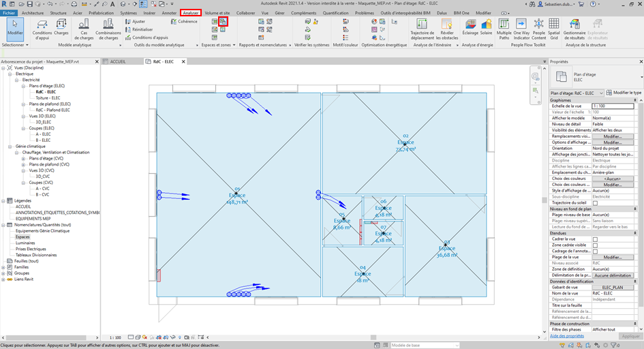Enable the Trajectoire du soleil checkbox
Image resolution: width=644 pixels, height=349 pixels.
click(595, 203)
